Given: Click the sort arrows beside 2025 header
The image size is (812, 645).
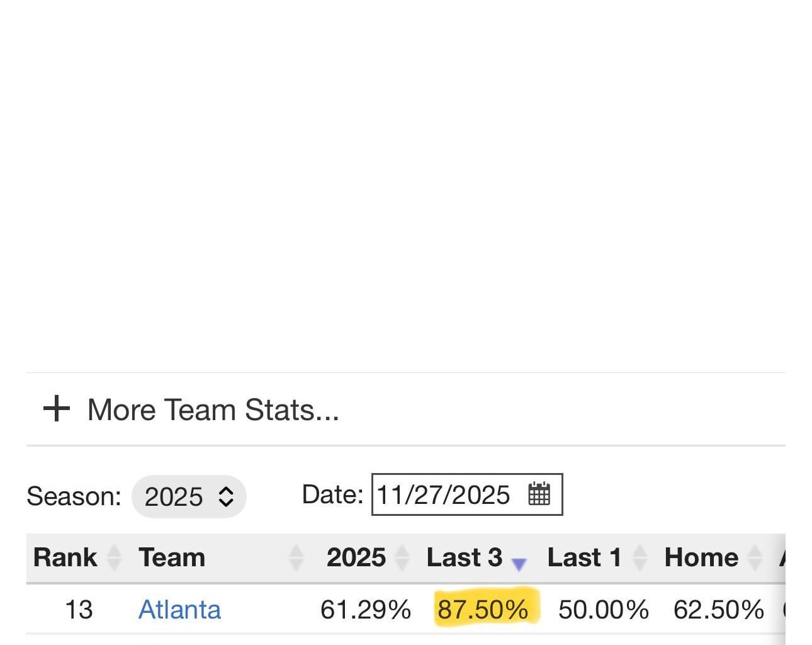Looking at the screenshot, I should [x=402, y=557].
